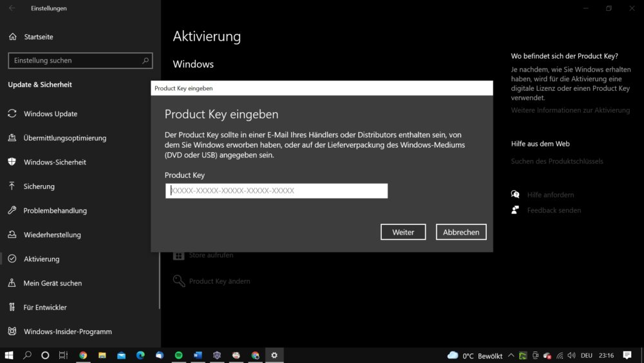Click the Mein Gerät suchen icon

click(12, 283)
